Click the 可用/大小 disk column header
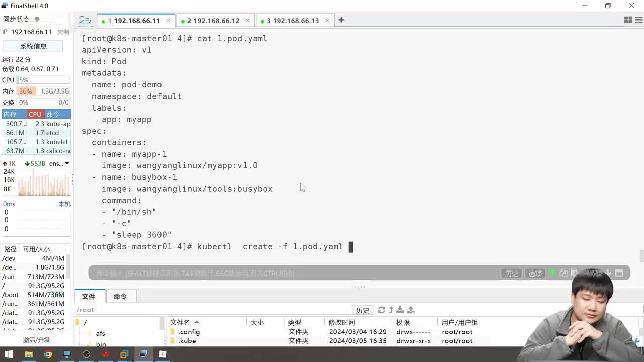Image resolution: width=644 pixels, height=362 pixels. (x=37, y=249)
